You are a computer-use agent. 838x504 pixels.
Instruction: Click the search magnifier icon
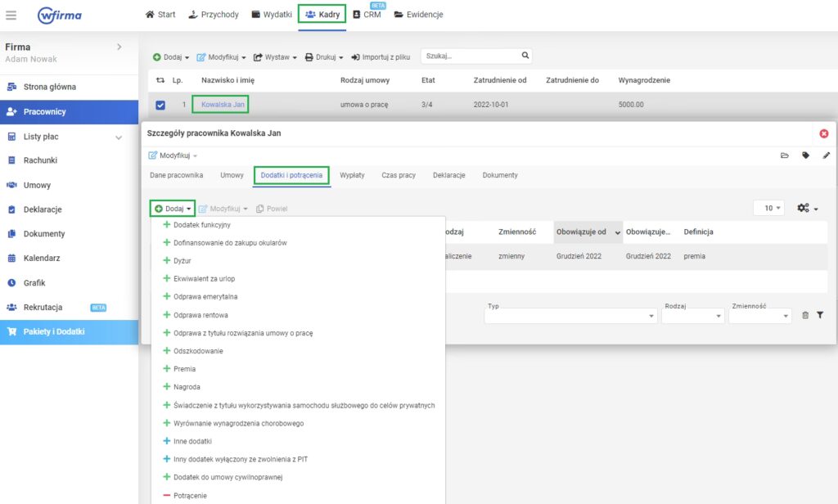525,56
